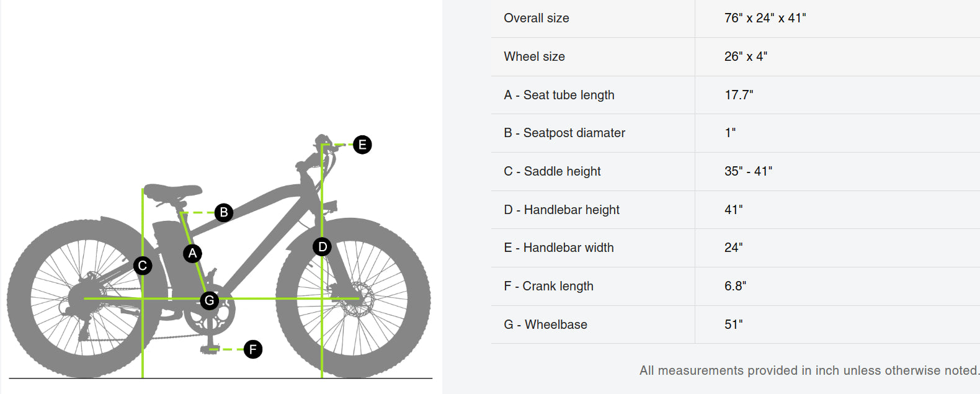
Task: Click the Seat tube length label
Action: 559,95
